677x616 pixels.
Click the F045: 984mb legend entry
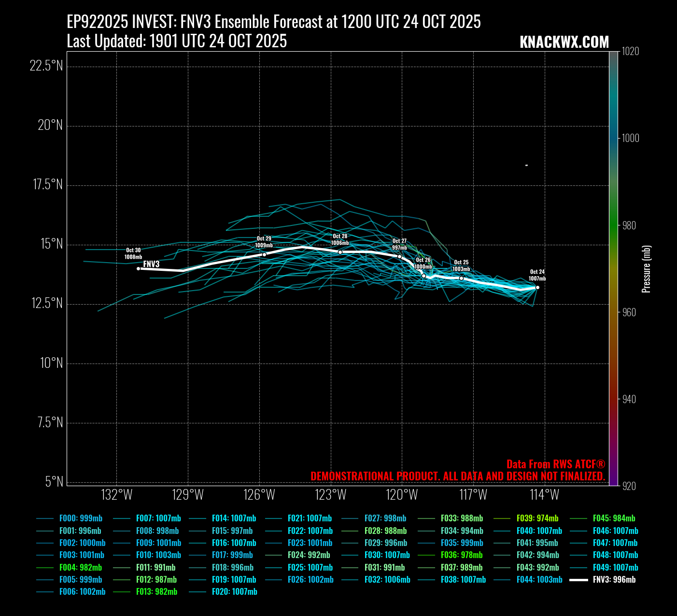point(614,518)
